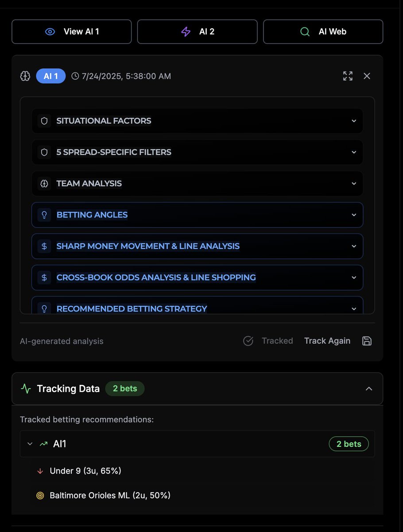Click the magnifier icon in AI Web
Image resolution: width=403 pixels, height=532 pixels.
click(305, 31)
